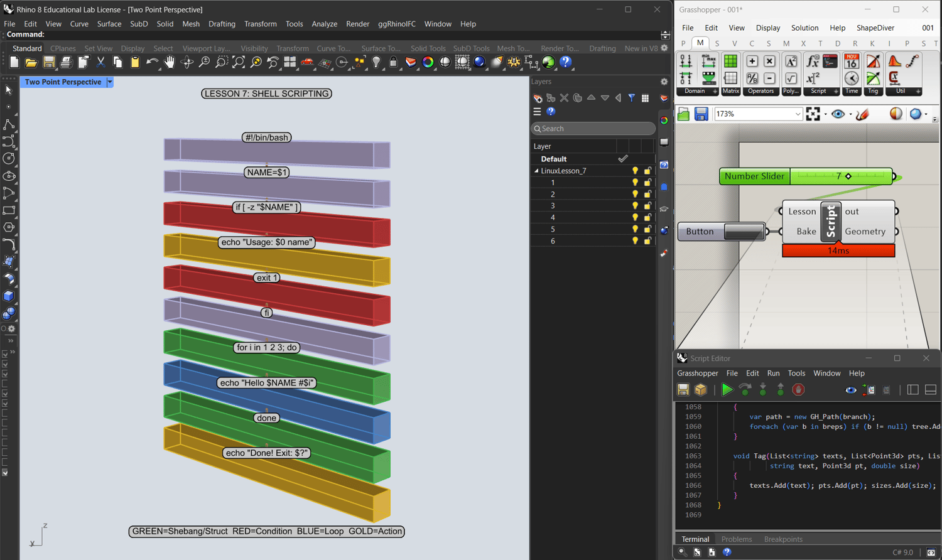
Task: Click the Pan hand tool in Rhino toolbar
Action: coord(170,62)
